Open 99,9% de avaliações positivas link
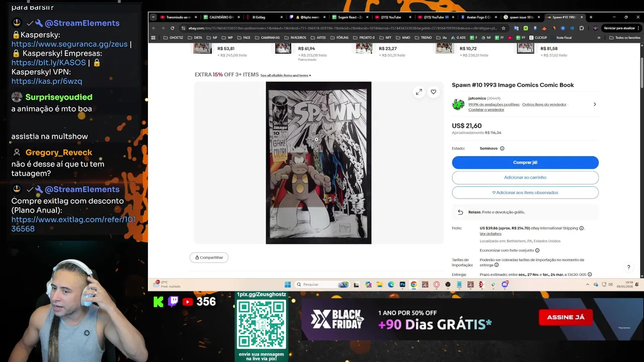 coord(494,105)
